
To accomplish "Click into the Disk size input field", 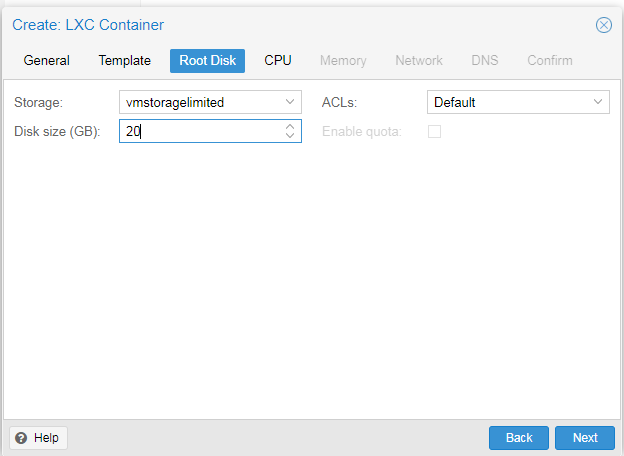I will pos(200,131).
